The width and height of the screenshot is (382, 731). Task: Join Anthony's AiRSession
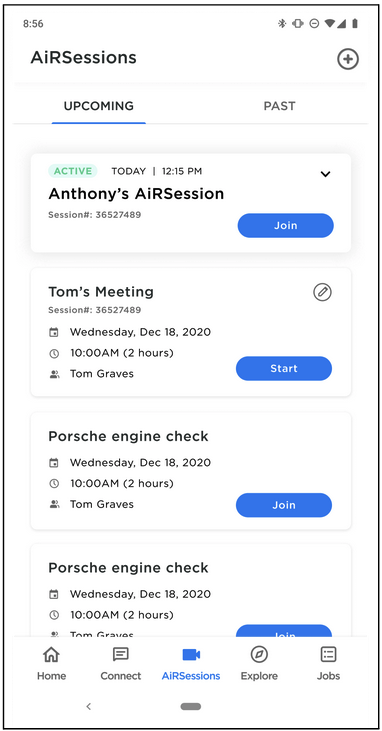[x=285, y=226]
